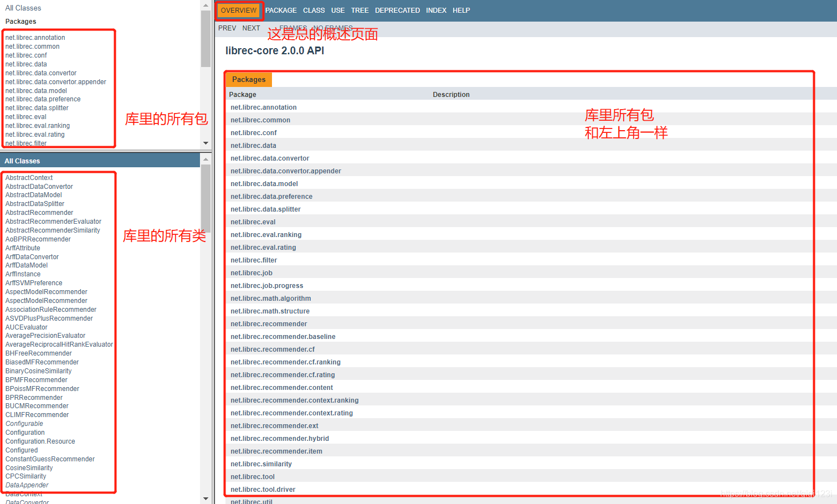Image resolution: width=837 pixels, height=504 pixels.
Task: Open DataAppender interface link
Action: pyautogui.click(x=27, y=485)
